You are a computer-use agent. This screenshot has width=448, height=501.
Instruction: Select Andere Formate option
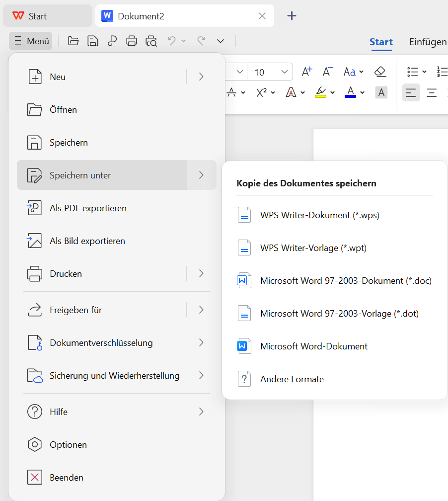pyautogui.click(x=292, y=379)
